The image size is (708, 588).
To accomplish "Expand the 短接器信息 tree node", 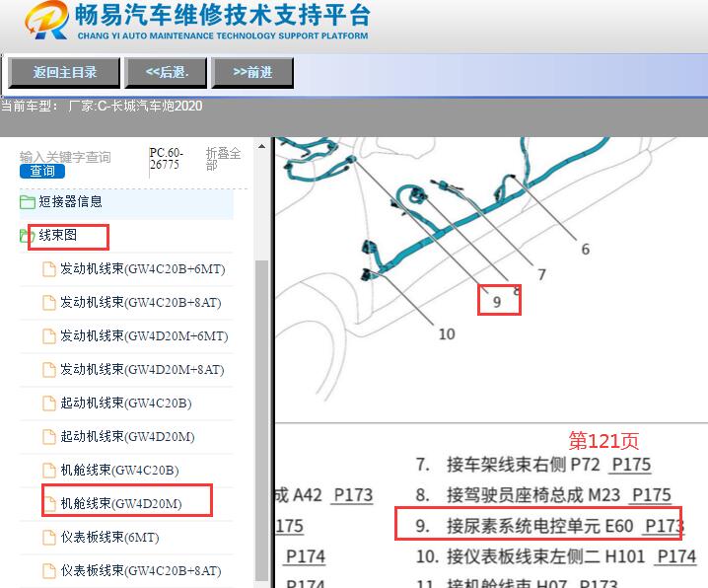I will (70, 201).
